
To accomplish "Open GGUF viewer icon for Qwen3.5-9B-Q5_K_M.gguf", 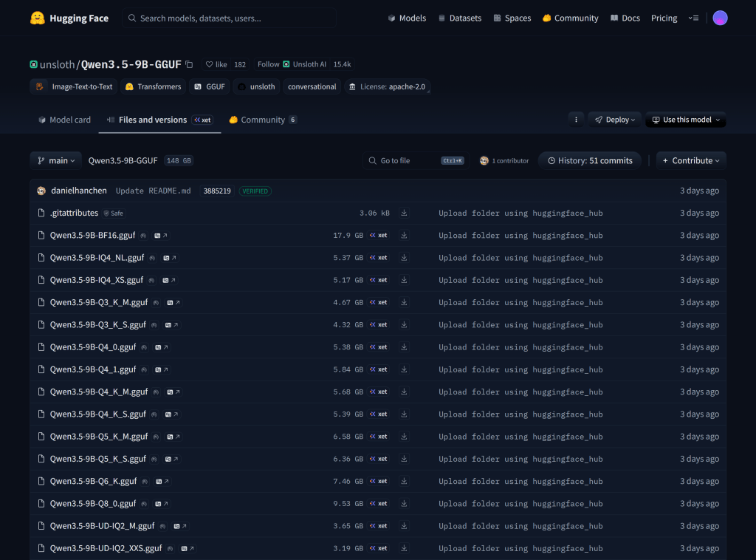I will point(173,437).
